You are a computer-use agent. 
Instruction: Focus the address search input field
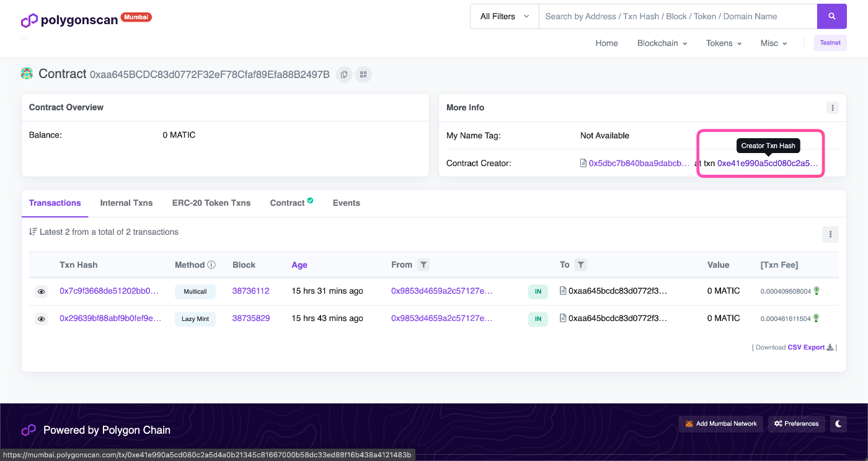click(x=678, y=17)
